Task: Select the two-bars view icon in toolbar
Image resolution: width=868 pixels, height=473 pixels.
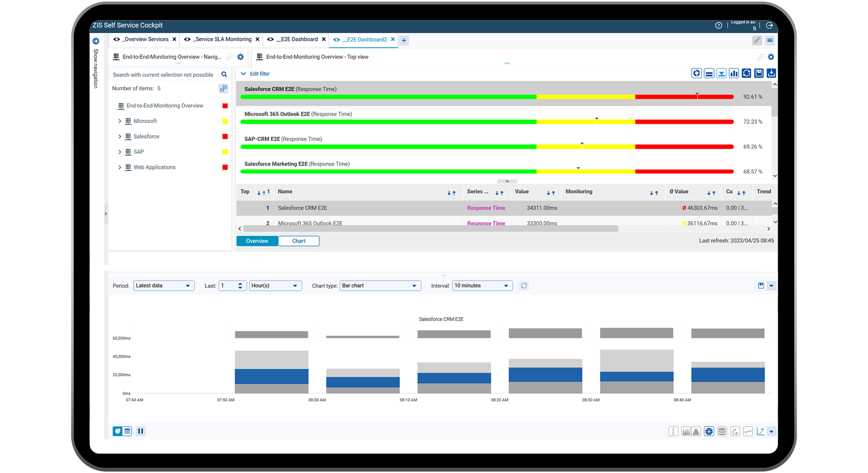Action: click(x=709, y=73)
